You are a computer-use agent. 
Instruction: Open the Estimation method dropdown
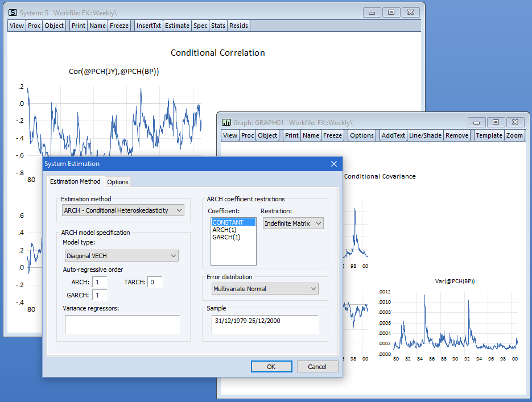pyautogui.click(x=123, y=210)
